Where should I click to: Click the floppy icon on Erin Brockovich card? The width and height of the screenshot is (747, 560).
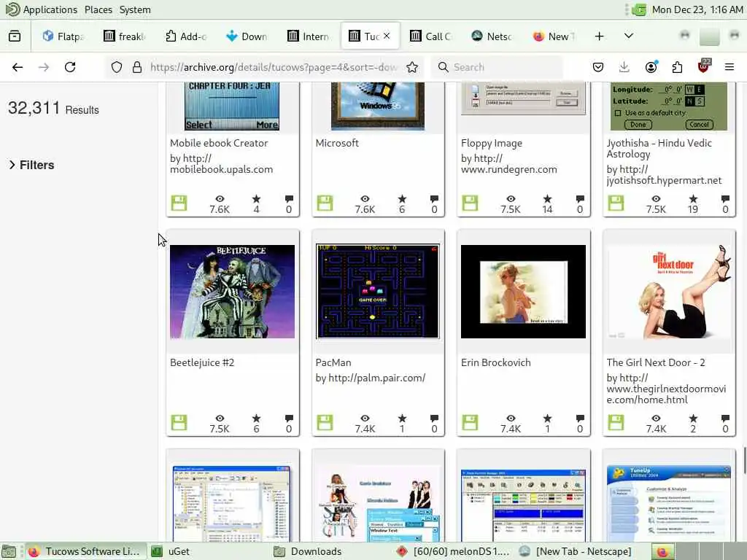coord(471,423)
